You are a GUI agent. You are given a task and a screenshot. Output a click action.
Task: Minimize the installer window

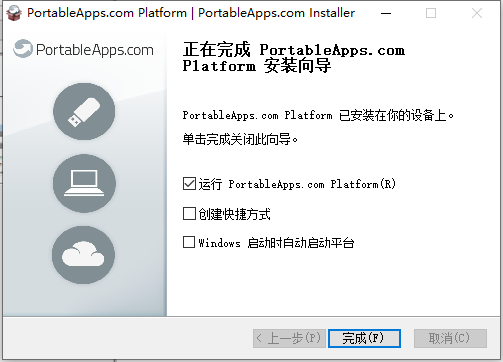386,13
